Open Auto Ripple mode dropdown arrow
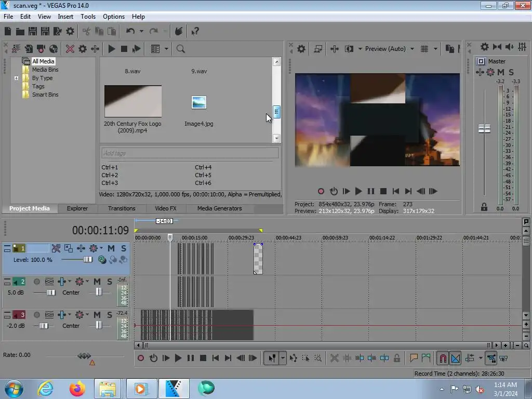This screenshot has height=399, width=532. click(x=481, y=358)
